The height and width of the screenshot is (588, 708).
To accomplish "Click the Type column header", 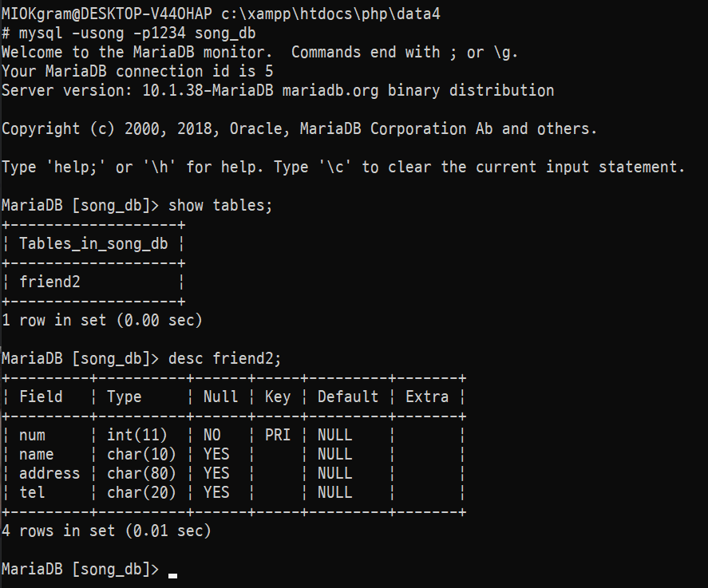I will coord(124,397).
